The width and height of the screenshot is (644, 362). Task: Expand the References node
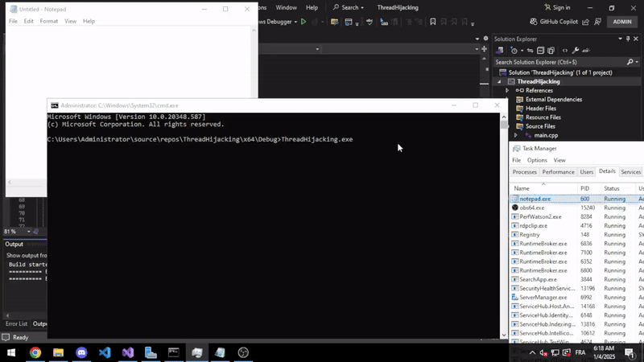(x=507, y=91)
